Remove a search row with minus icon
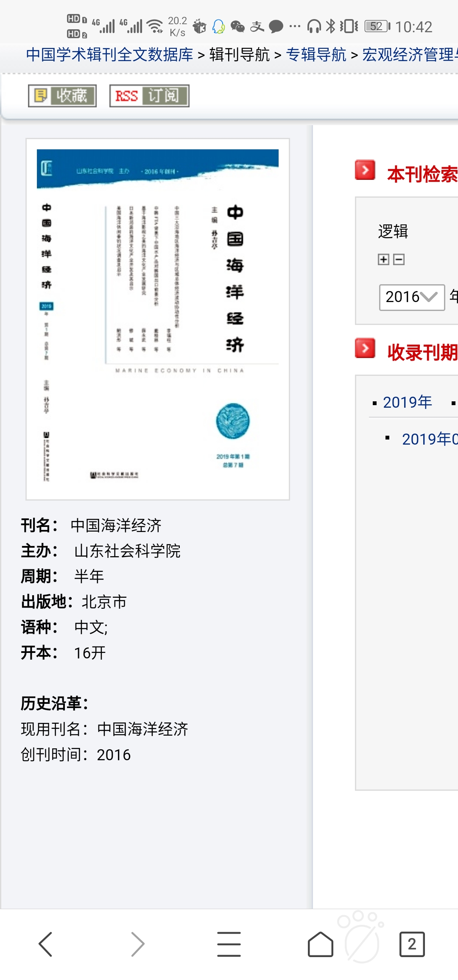This screenshot has height=980, width=458. [399, 260]
